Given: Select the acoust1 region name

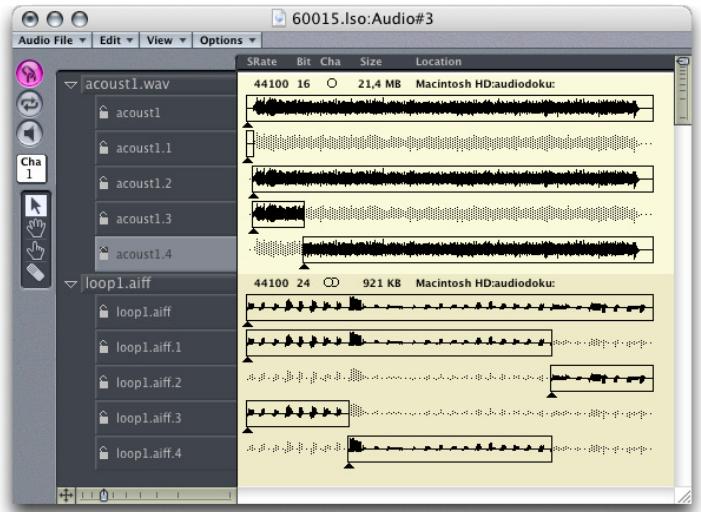Looking at the screenshot, I should tap(138, 113).
